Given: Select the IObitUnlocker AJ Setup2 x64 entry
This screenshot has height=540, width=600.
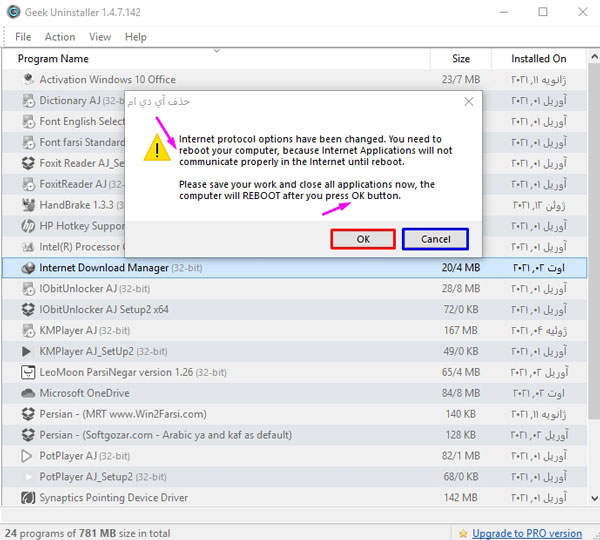Looking at the screenshot, I should [295, 309].
